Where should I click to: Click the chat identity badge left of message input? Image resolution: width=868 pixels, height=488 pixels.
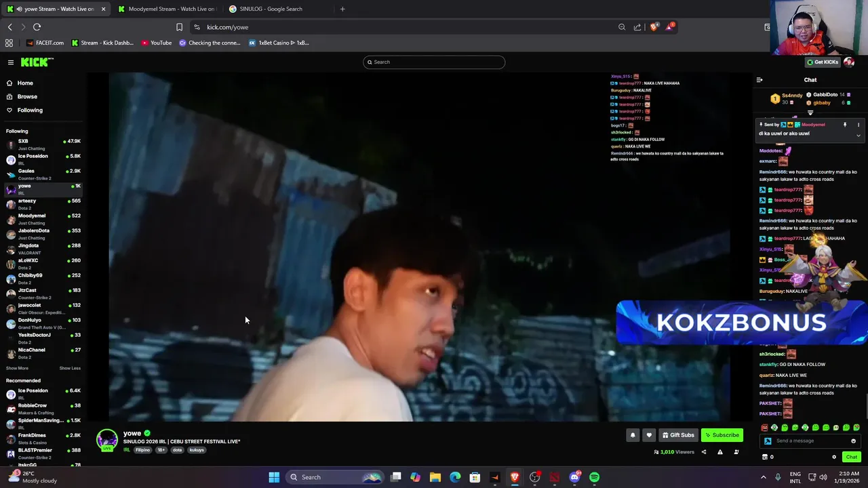click(x=768, y=441)
